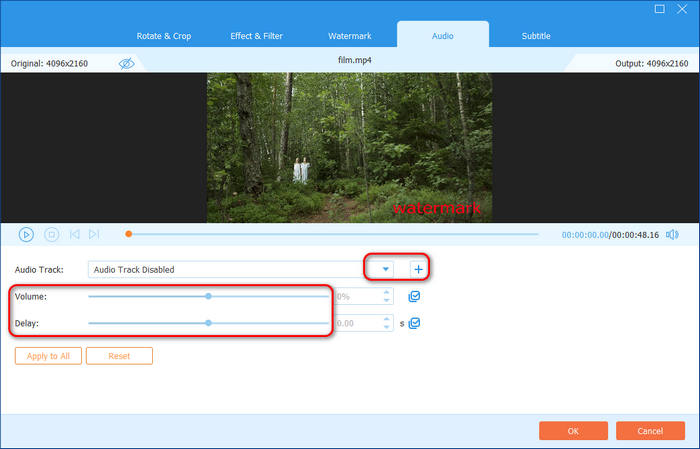The height and width of the screenshot is (449, 700).
Task: Open the Subtitle tab
Action: (x=536, y=36)
